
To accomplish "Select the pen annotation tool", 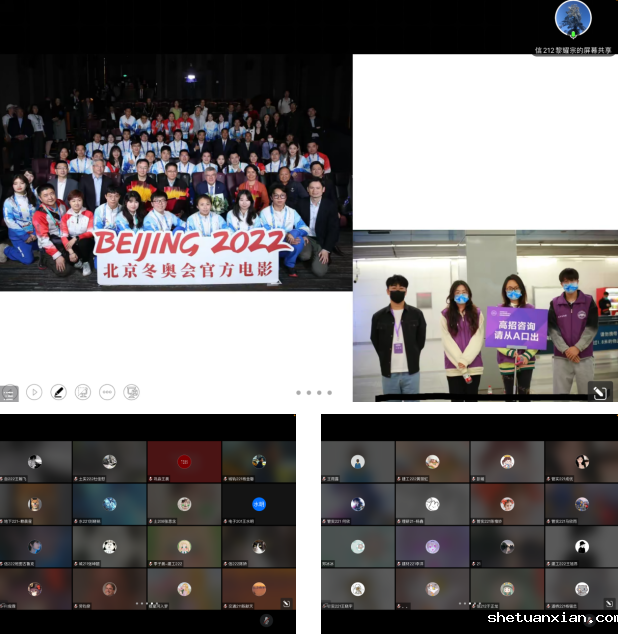I will pos(58,392).
